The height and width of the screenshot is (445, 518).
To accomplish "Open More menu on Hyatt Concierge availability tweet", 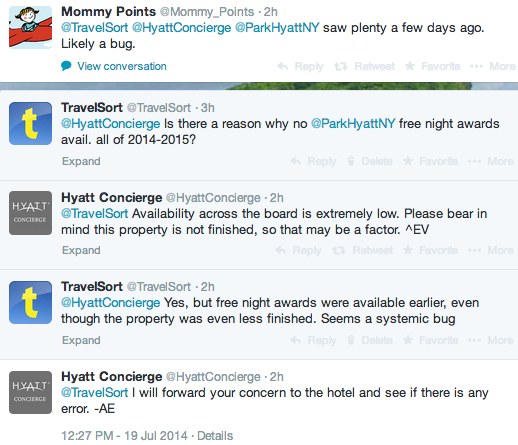I will (x=491, y=250).
